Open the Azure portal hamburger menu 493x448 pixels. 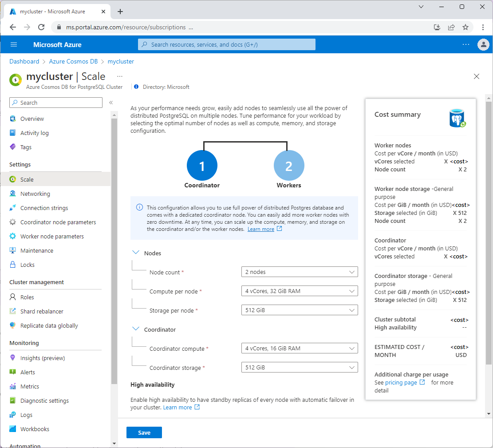click(13, 44)
